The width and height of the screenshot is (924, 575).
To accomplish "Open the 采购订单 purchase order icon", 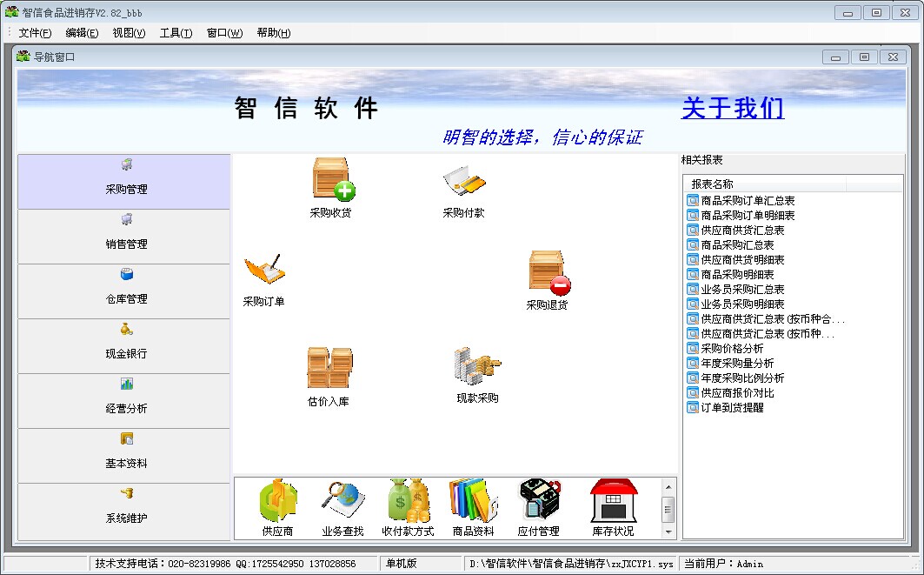I will click(x=264, y=271).
